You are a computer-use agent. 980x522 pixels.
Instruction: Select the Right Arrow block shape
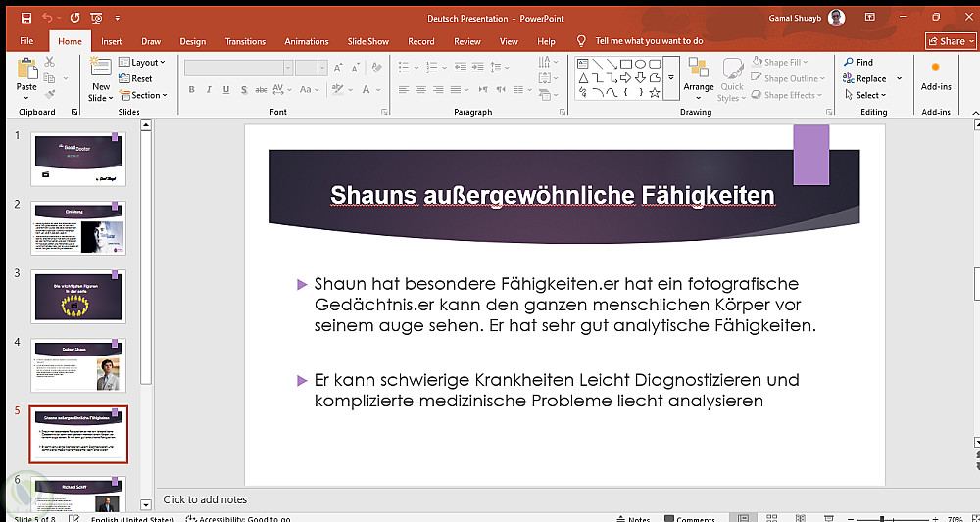pos(625,78)
